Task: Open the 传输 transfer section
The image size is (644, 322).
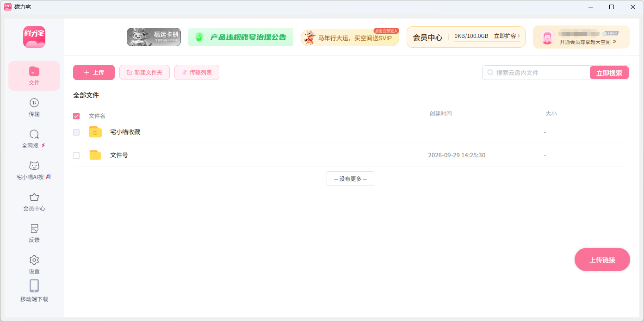Action: click(34, 107)
